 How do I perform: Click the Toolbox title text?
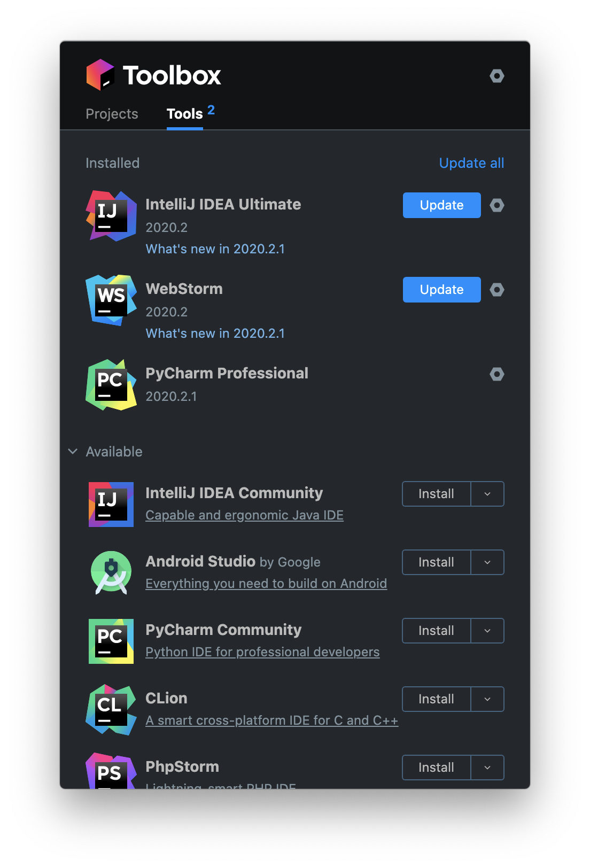[x=172, y=75]
